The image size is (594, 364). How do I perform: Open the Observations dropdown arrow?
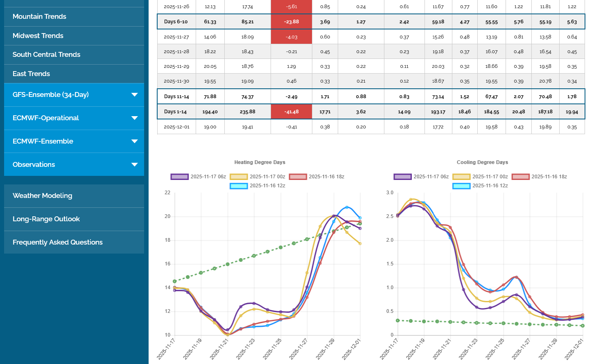[134, 165]
